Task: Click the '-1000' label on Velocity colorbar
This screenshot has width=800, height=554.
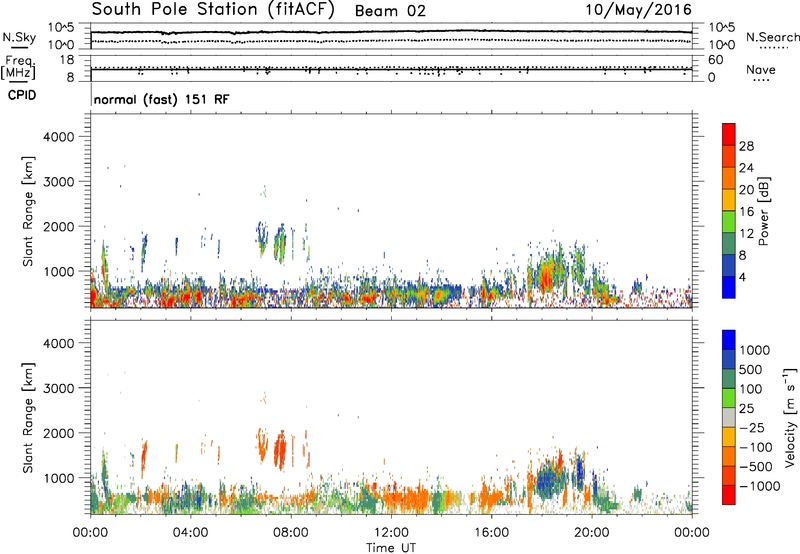Action: click(x=760, y=486)
